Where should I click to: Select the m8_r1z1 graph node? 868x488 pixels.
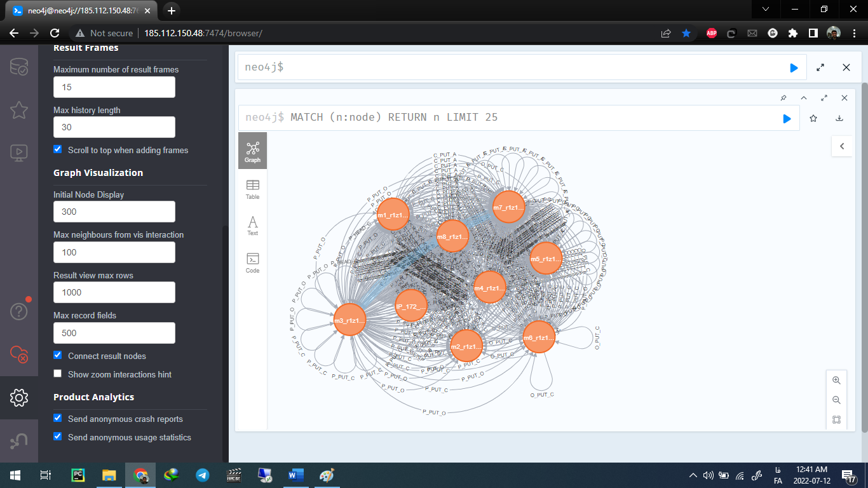pos(452,236)
